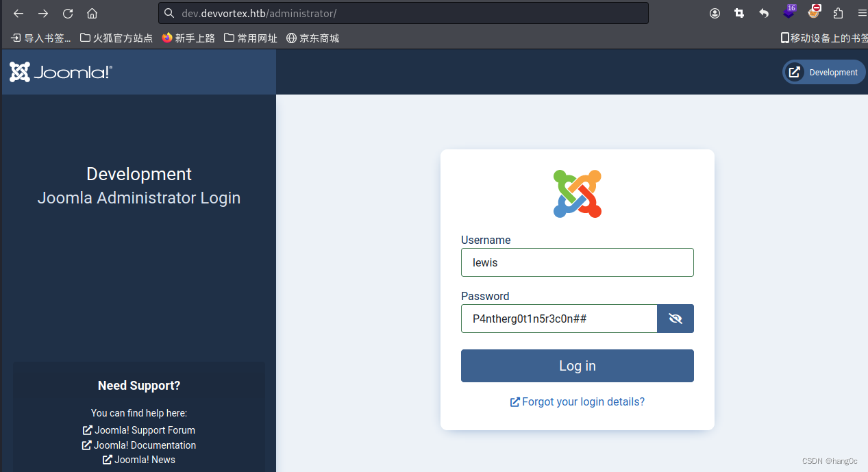Screen dimensions: 868x472
Task: Click the Development site button
Action: tap(824, 72)
